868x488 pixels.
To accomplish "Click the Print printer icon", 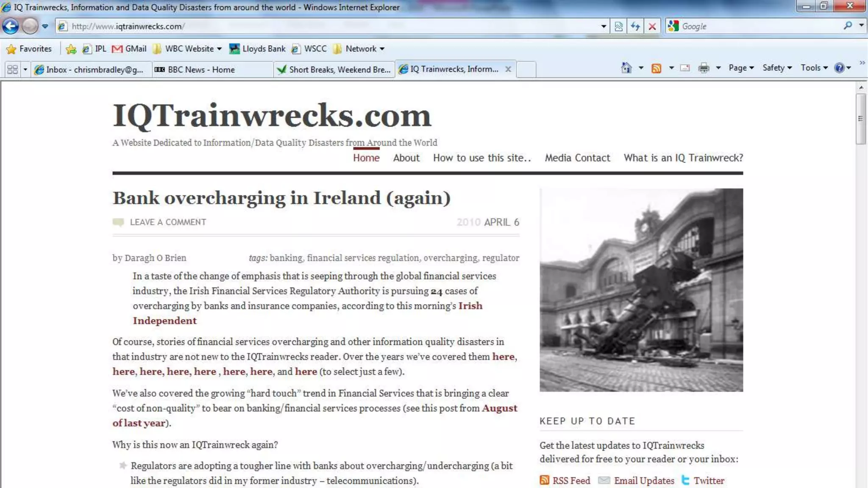I will [x=704, y=68].
